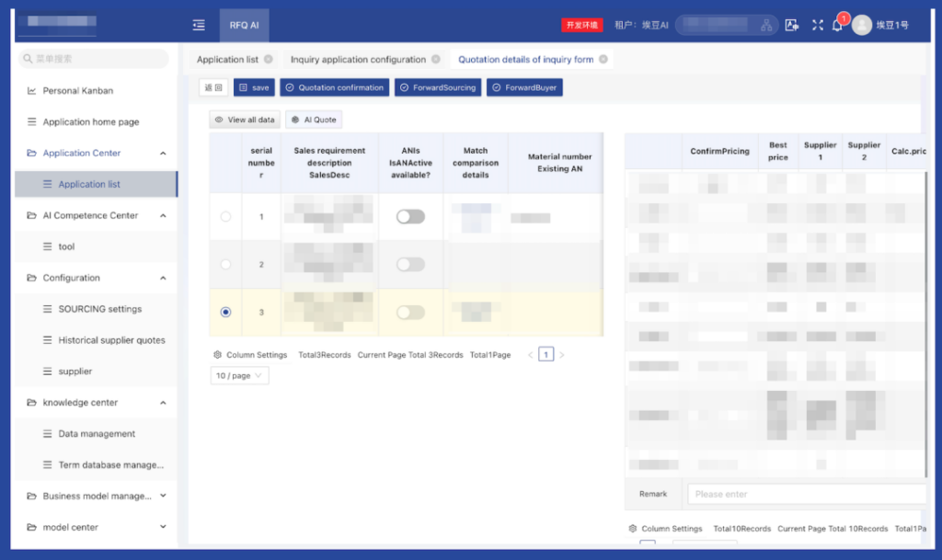Click the ForwardBuyer button
The image size is (942, 560).
coord(524,87)
